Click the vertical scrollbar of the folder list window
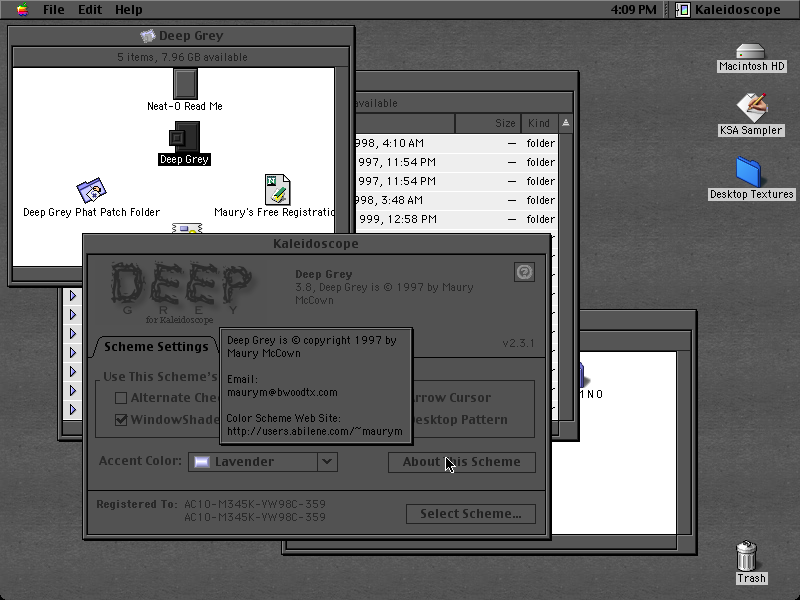The image size is (800, 600). pyautogui.click(x=566, y=277)
